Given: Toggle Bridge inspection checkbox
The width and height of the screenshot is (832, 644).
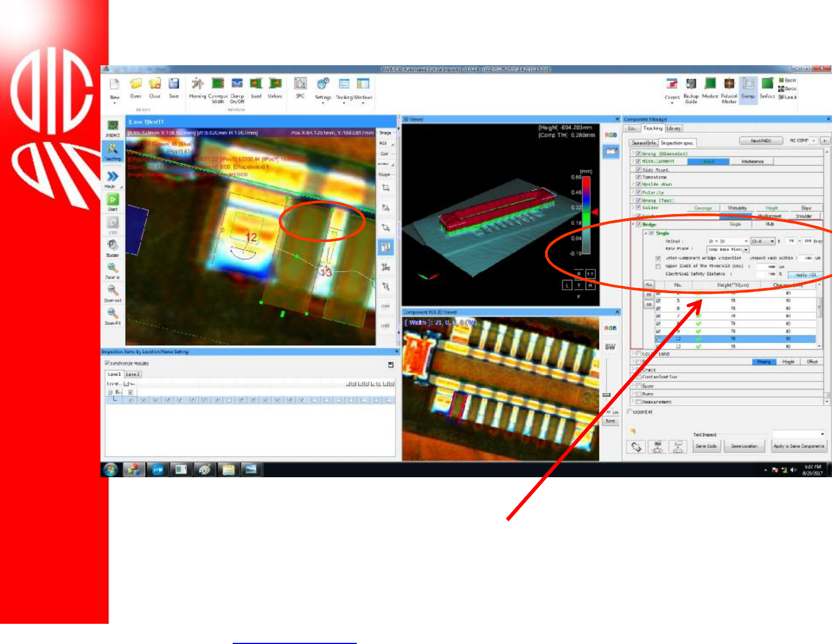Looking at the screenshot, I should [639, 224].
